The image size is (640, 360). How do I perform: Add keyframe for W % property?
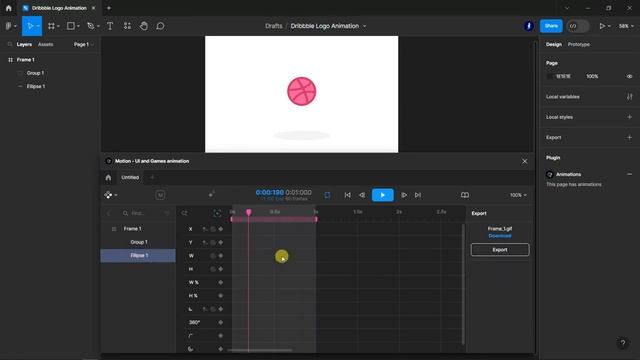(x=221, y=282)
